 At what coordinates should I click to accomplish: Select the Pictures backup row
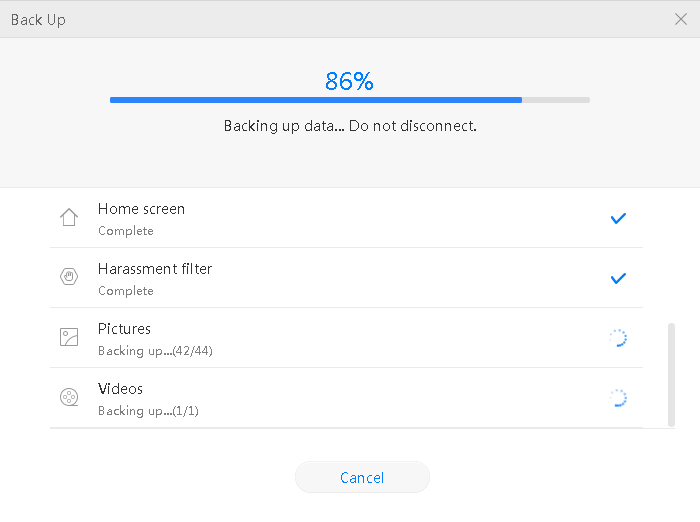click(346, 338)
